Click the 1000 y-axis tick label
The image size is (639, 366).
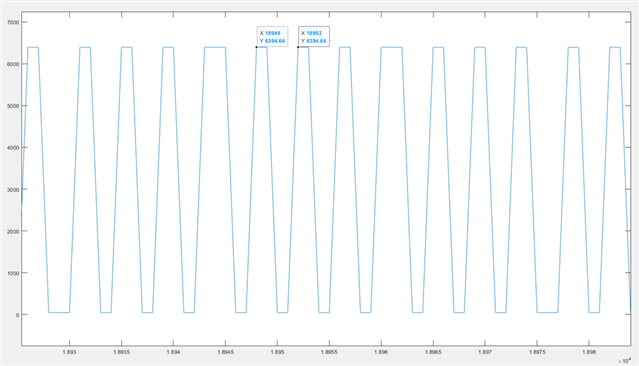[13, 273]
